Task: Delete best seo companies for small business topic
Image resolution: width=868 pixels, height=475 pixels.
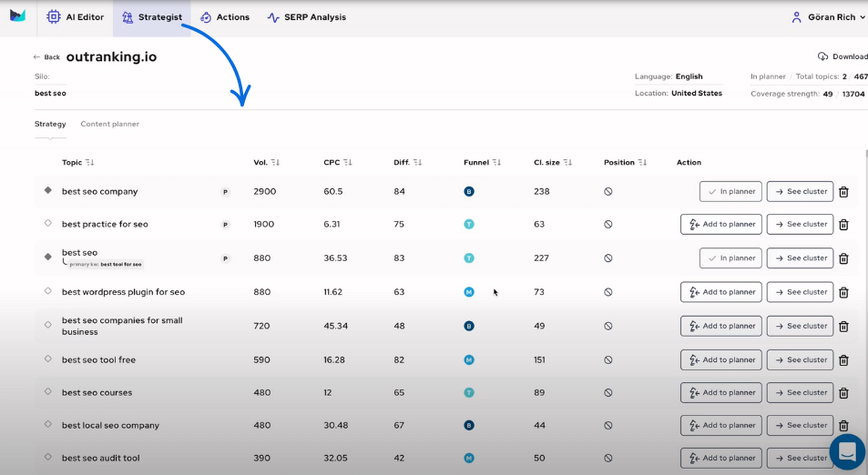Action: pos(843,327)
